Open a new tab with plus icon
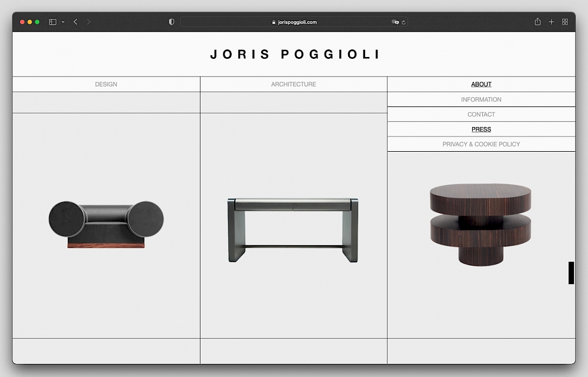 coord(551,22)
